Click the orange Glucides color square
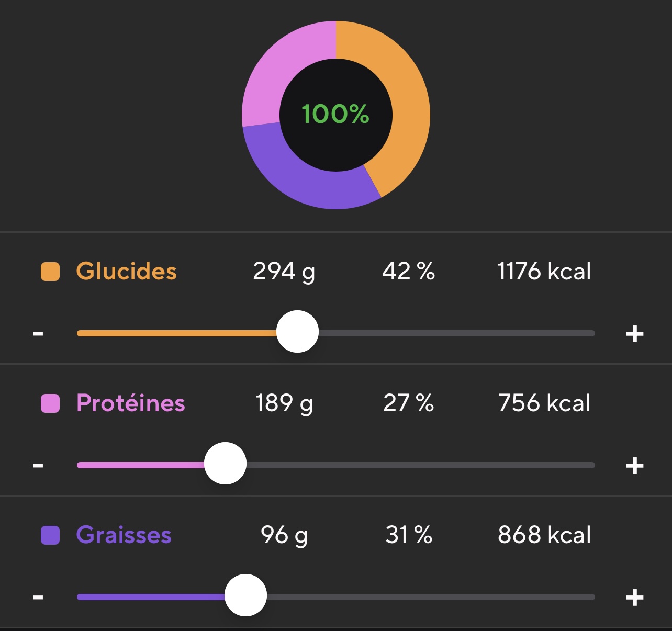 point(50,272)
